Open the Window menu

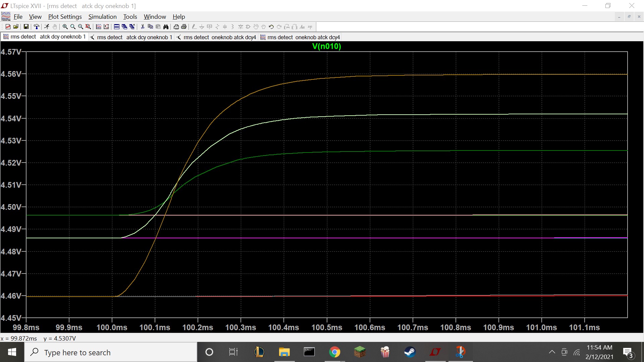(155, 17)
